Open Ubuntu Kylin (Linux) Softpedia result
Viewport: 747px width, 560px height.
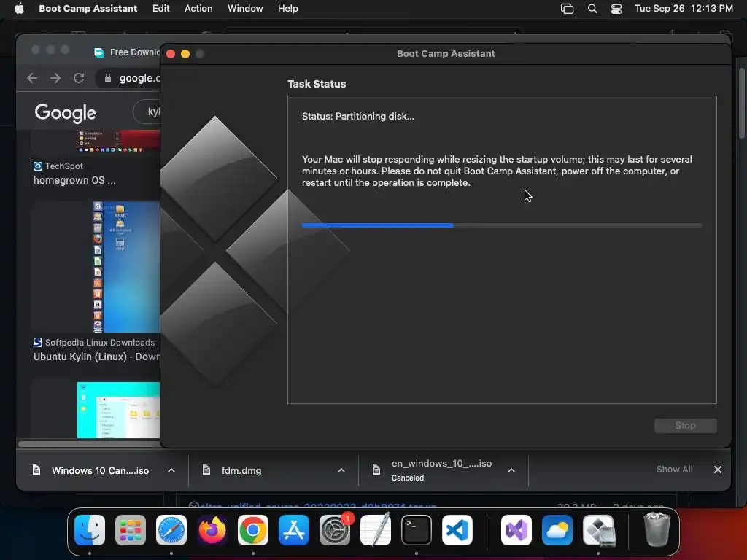pyautogui.click(x=96, y=357)
